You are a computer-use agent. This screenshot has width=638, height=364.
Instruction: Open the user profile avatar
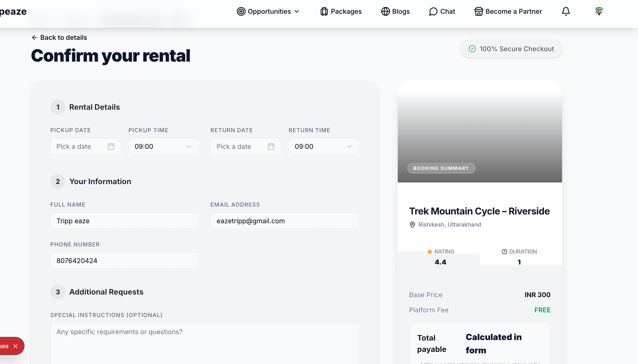(599, 11)
